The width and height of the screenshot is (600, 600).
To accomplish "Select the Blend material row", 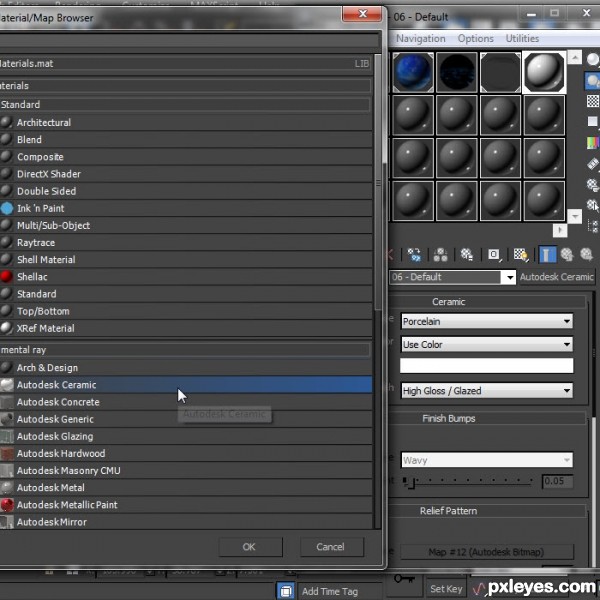I will [x=186, y=140].
